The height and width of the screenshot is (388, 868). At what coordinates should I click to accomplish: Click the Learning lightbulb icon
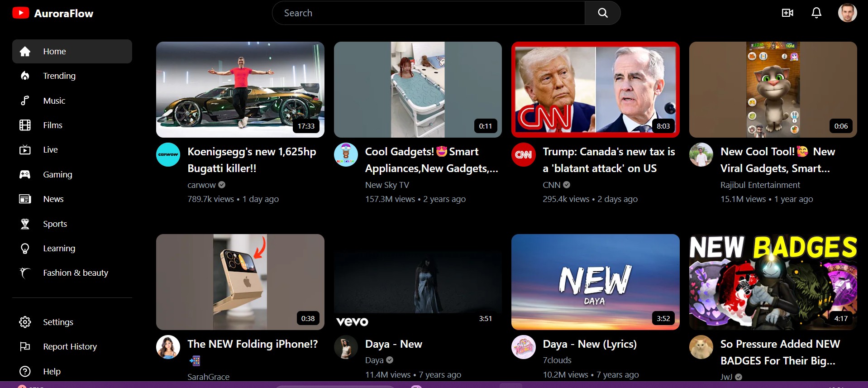tap(25, 249)
